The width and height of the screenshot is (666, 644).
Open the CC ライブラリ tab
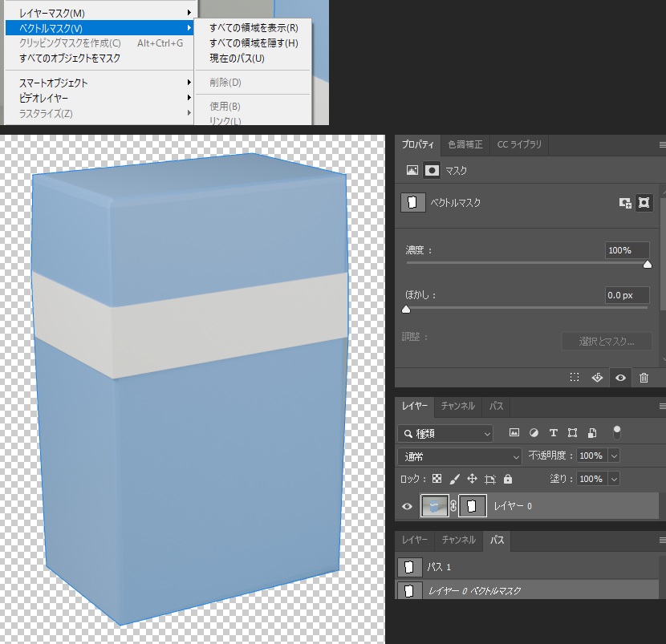click(519, 145)
